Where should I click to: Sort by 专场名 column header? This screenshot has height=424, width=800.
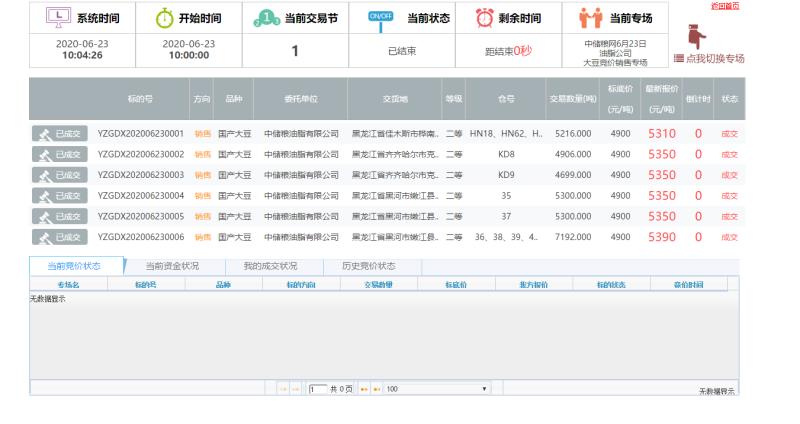[68, 285]
